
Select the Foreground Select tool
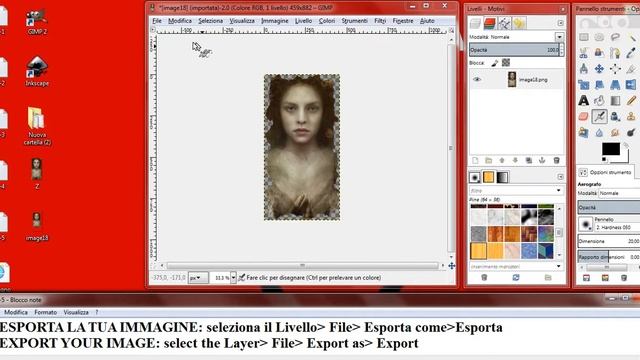tap(599, 53)
